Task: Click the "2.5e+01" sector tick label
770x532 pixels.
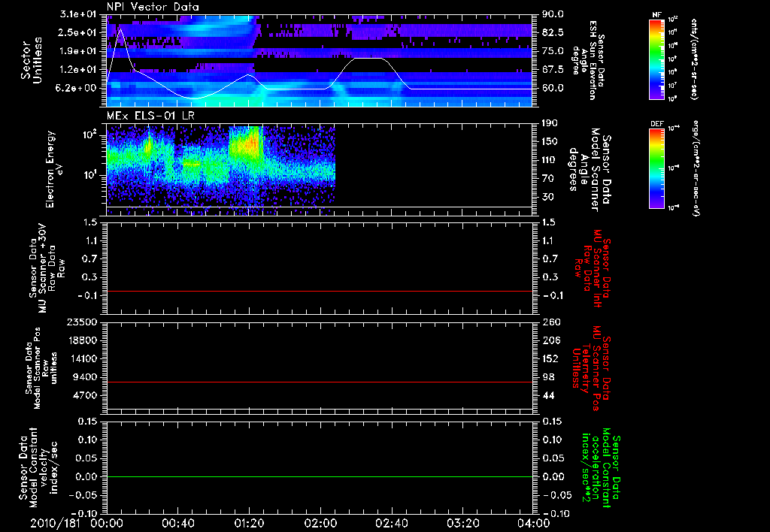Action: point(77,32)
